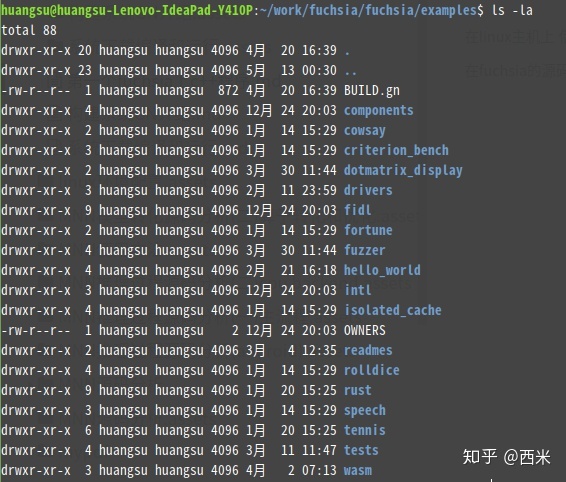Select the fortune directory name

click(368, 230)
